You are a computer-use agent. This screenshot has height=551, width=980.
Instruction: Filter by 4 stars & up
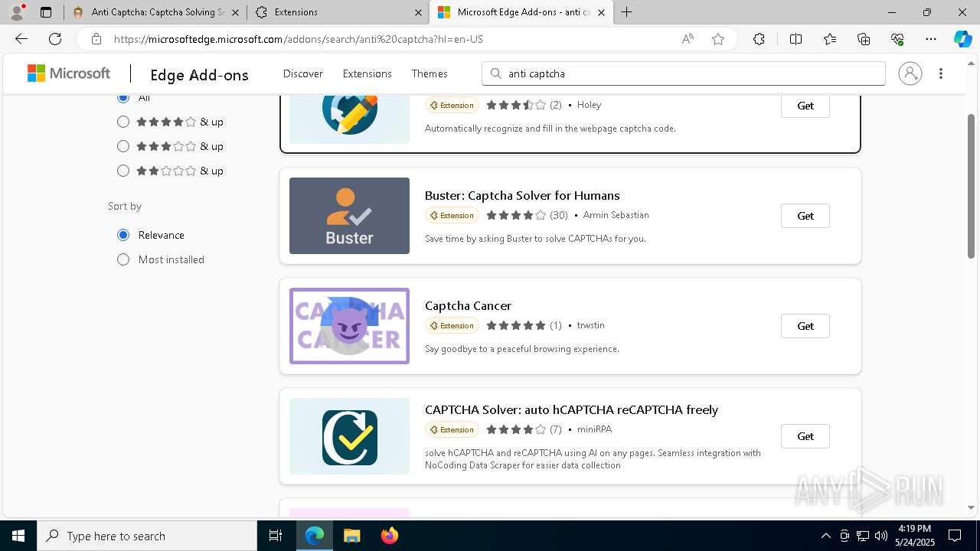(x=123, y=122)
